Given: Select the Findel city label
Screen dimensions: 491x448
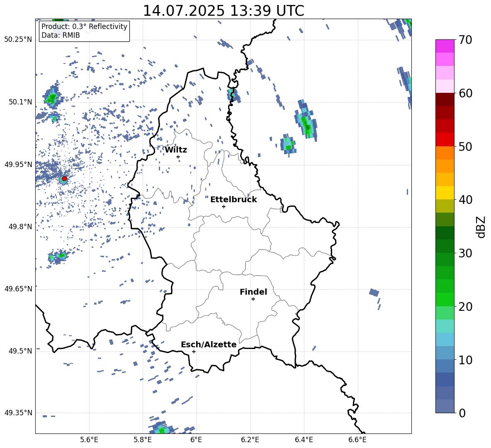Looking at the screenshot, I should point(253,292).
